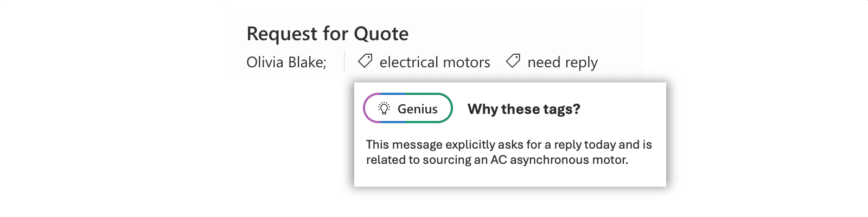Click the word Quote in the subject
The height and width of the screenshot is (217, 868).
pyautogui.click(x=381, y=34)
